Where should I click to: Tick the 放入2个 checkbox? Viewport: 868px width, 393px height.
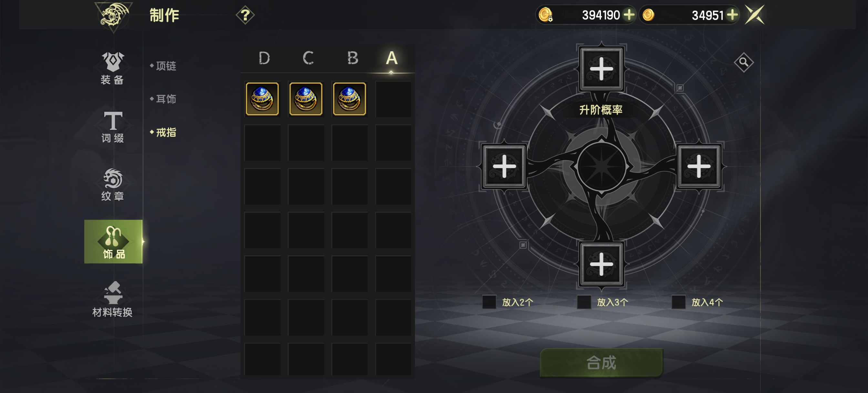(489, 302)
